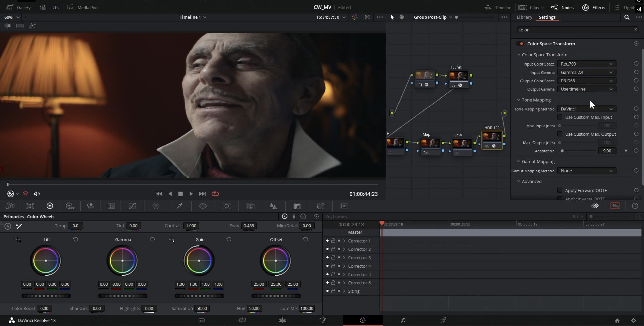The image size is (644, 326).
Task: Open the Input Color Space dropdown
Action: tap(586, 64)
